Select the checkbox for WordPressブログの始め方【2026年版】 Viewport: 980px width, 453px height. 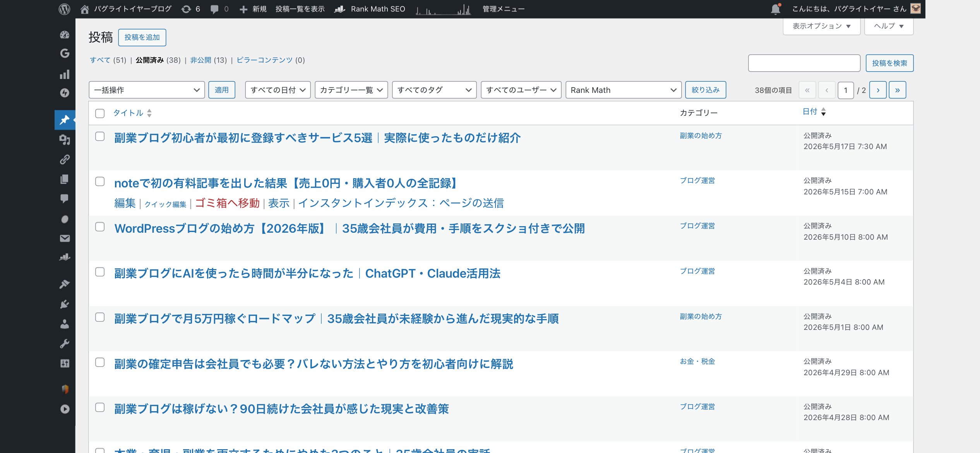tap(100, 226)
